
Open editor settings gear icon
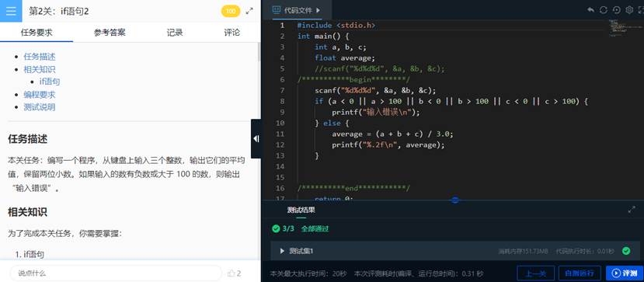pos(629,10)
